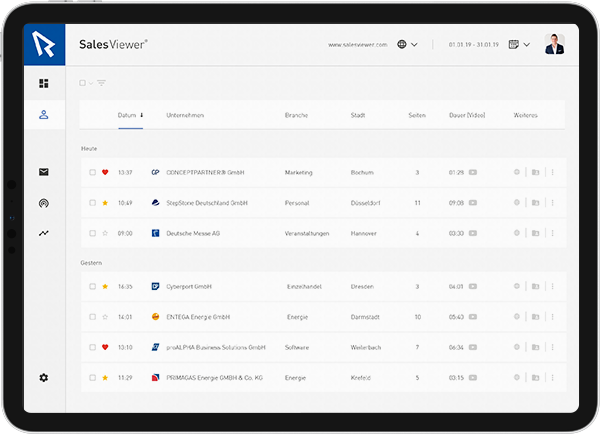This screenshot has height=434, width=600.
Task: Open the dashboard grid icon in sidebar
Action: [43, 84]
